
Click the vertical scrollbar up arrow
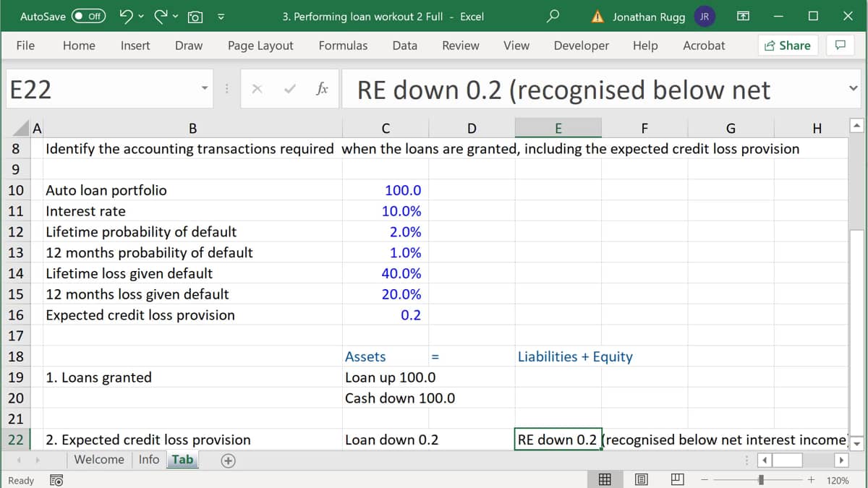(x=856, y=127)
